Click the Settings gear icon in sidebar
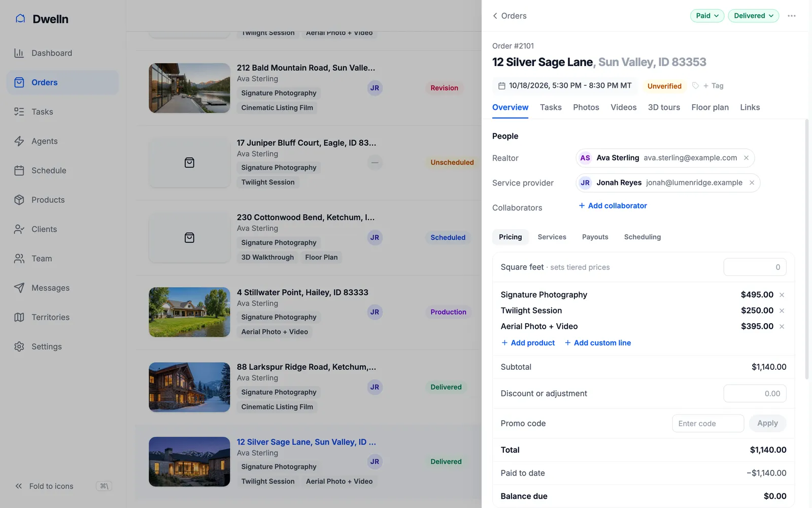 (19, 346)
